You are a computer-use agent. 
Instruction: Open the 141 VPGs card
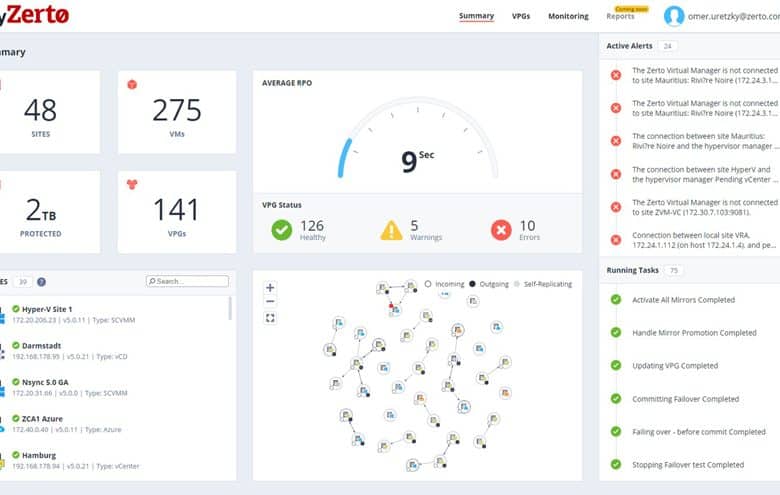[177, 212]
